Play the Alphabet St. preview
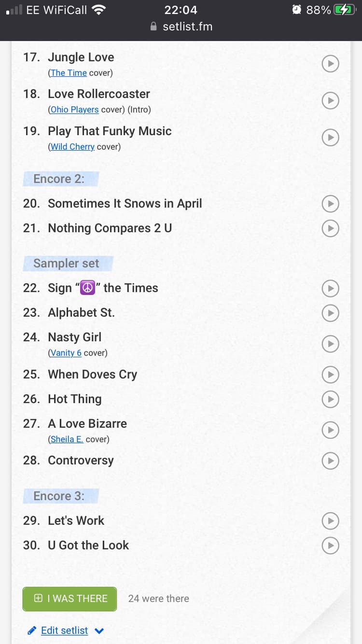Screen dimensions: 362x644 pyautogui.click(x=330, y=313)
